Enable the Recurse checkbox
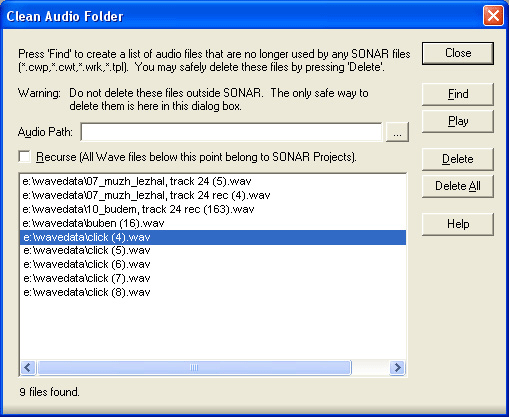Image resolution: width=509 pixels, height=417 pixels. click(x=25, y=157)
